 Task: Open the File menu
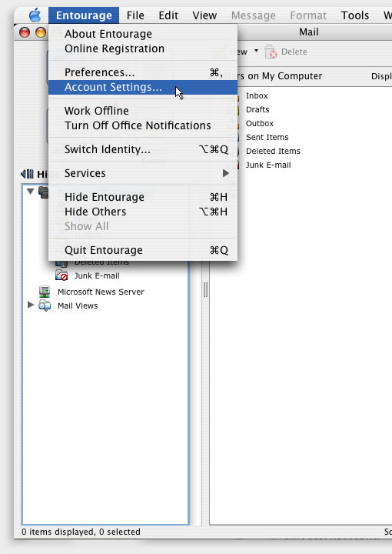135,15
